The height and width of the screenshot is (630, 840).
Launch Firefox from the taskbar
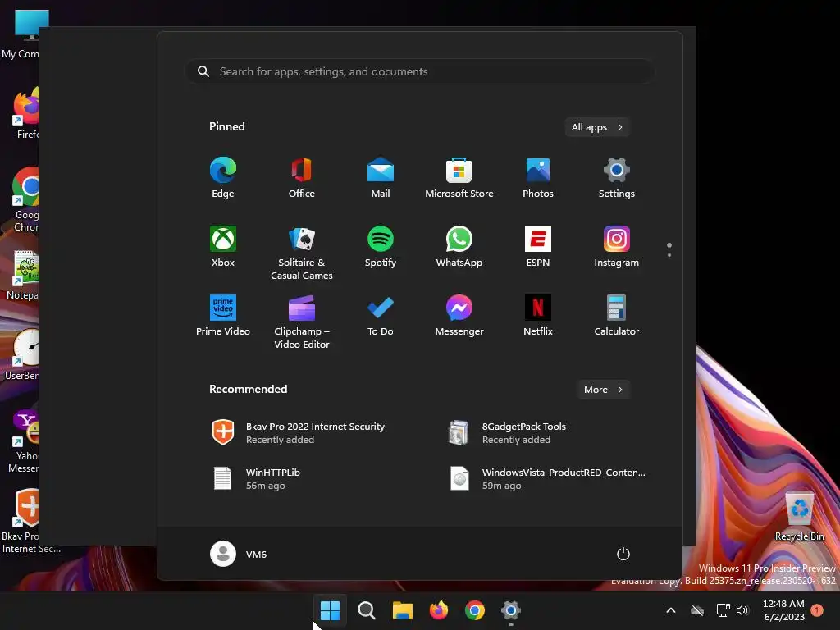(x=439, y=610)
